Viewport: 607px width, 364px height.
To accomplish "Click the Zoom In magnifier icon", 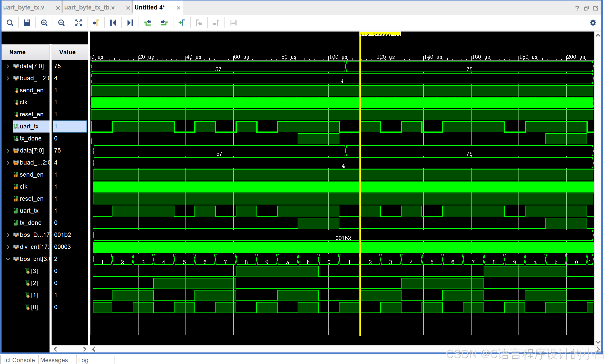I will point(44,23).
